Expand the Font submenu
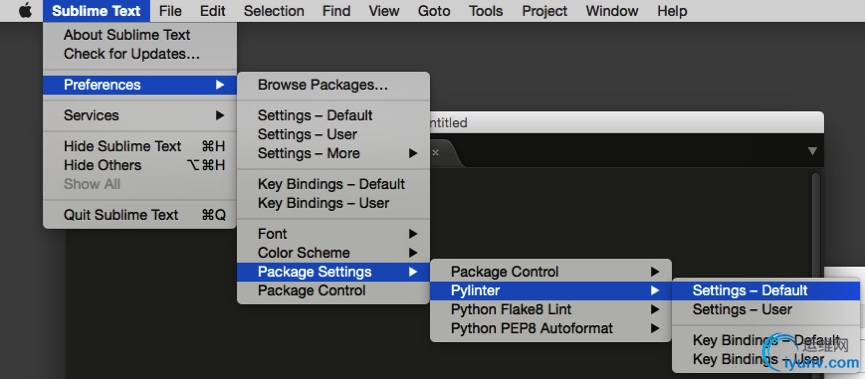 click(x=333, y=234)
